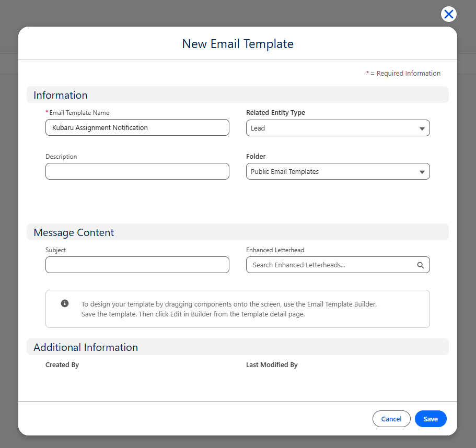Focus the Email Template Name field
This screenshot has width=476, height=448.
[x=137, y=127]
